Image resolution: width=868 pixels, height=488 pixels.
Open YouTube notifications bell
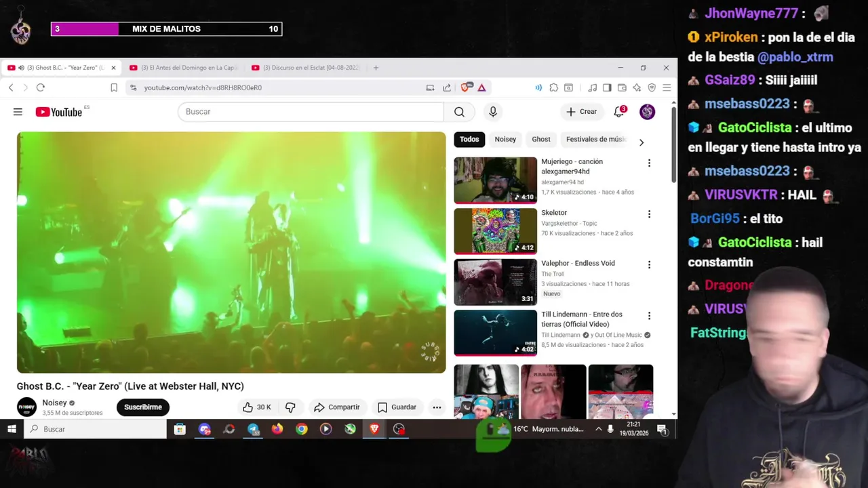point(618,112)
